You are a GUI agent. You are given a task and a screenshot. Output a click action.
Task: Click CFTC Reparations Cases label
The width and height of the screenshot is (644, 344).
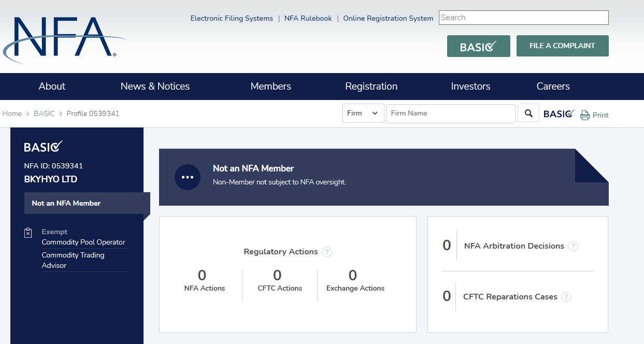(x=510, y=297)
